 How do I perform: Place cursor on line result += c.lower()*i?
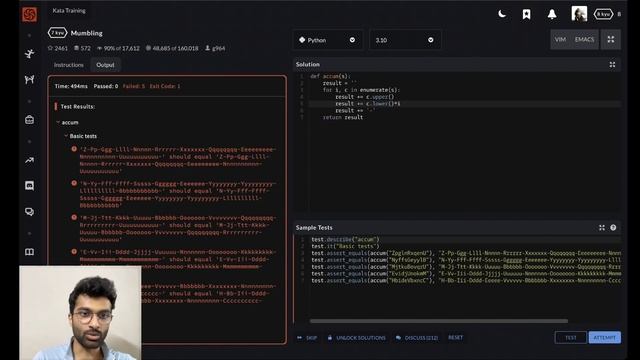(x=368, y=104)
